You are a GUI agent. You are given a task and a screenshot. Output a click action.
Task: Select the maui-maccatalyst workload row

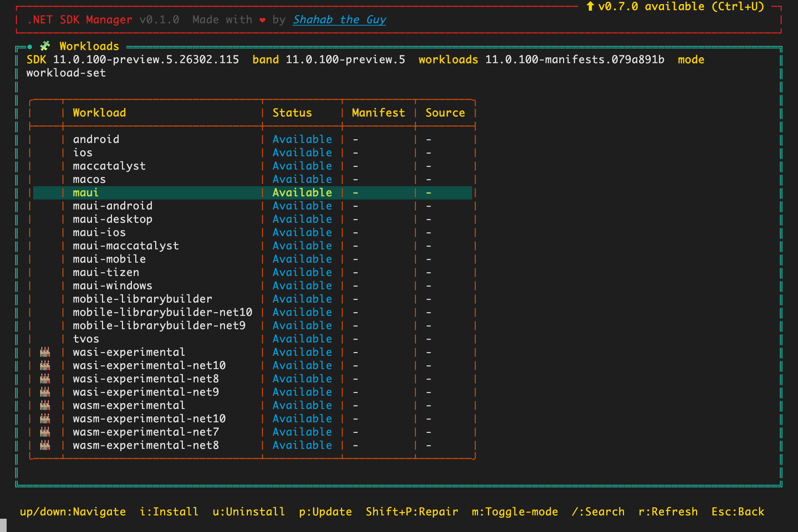[x=253, y=246]
